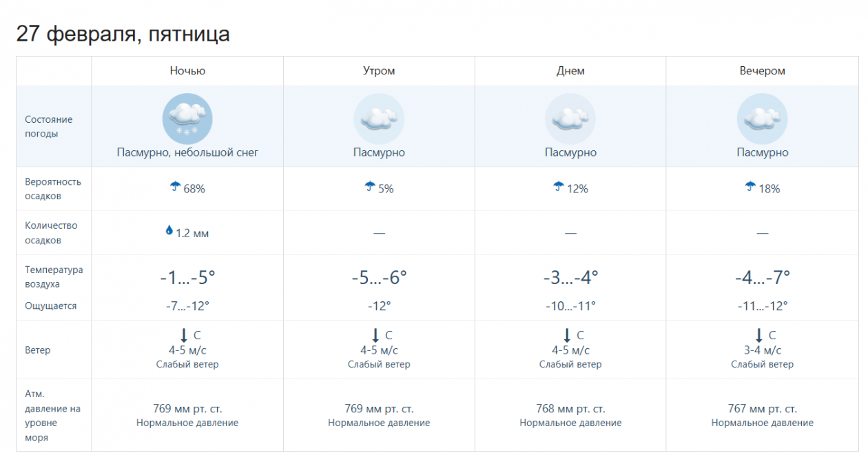Image resolution: width=868 pixels, height=453 pixels.
Task: Click the night snow cloud weather icon
Action: click(187, 119)
